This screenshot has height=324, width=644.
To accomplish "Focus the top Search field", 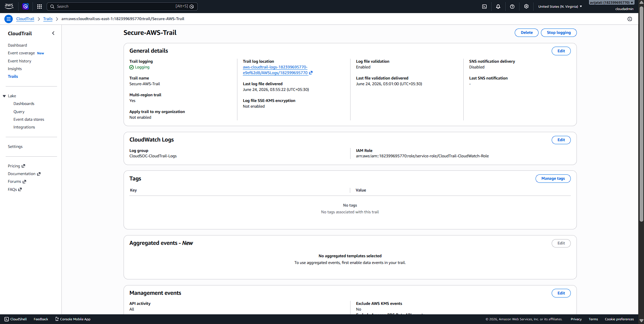I will 122,6.
